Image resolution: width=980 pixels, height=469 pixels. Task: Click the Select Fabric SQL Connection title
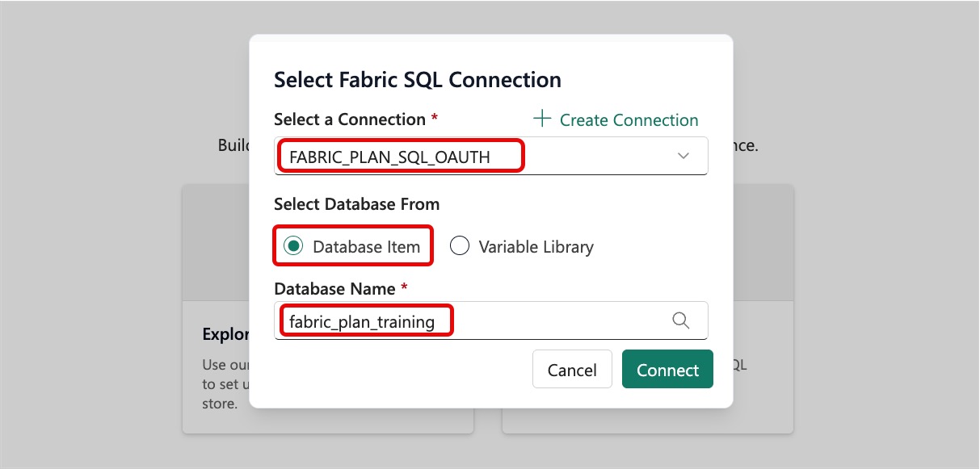tap(418, 80)
